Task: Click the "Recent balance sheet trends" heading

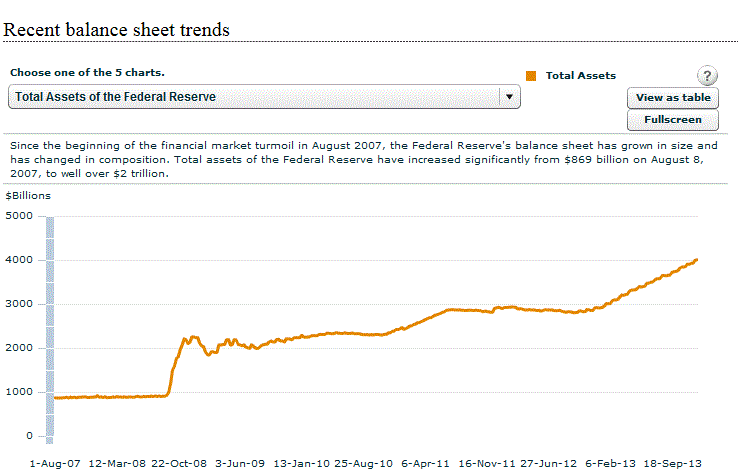Action: pos(117,30)
